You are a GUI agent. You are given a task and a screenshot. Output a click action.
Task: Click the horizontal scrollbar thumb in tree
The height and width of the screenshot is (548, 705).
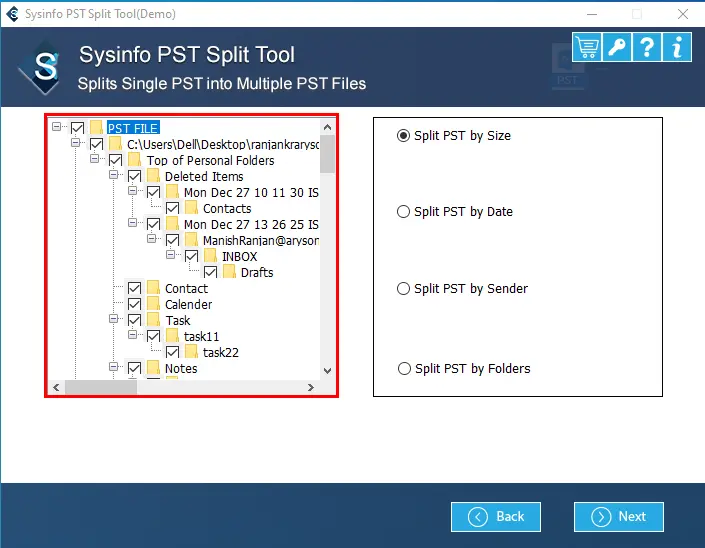click(x=101, y=388)
